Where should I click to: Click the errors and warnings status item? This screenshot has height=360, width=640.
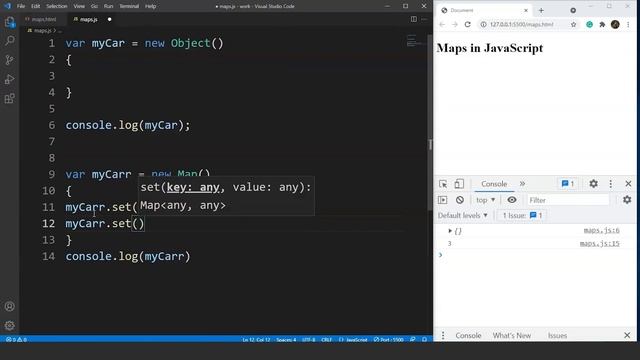coord(16,340)
